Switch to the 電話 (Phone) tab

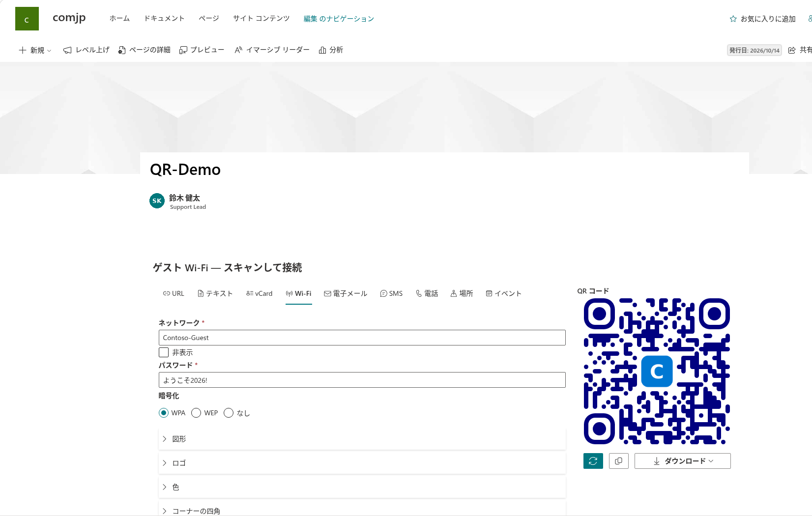coord(427,293)
